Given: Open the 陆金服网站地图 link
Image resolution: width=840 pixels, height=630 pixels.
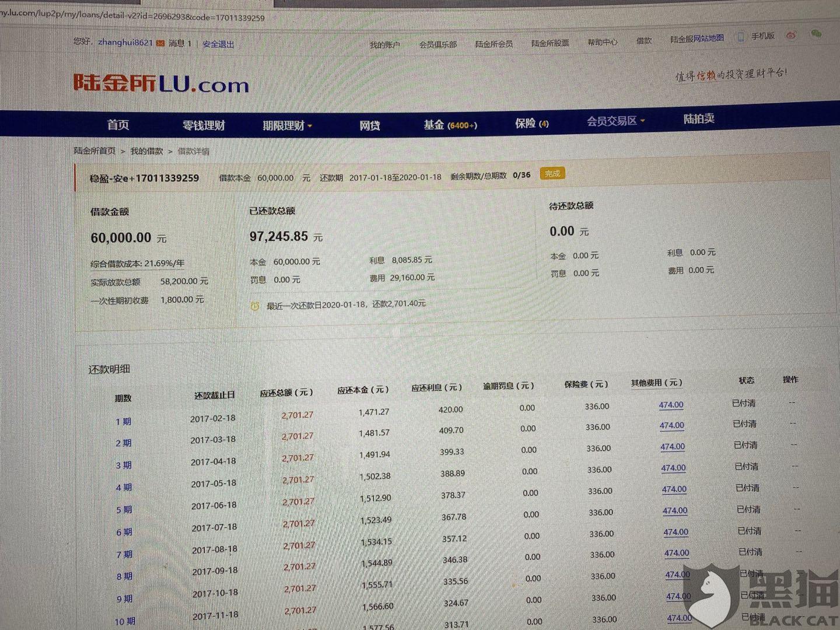Looking at the screenshot, I should pos(696,38).
